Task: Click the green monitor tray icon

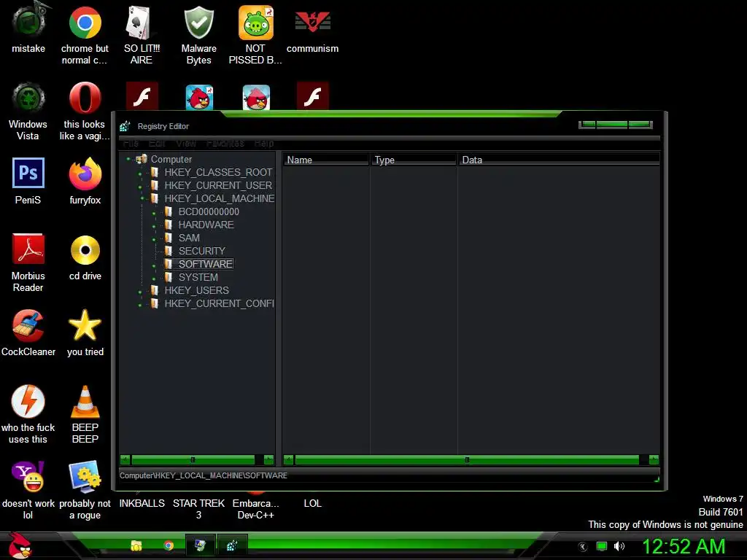Action: (x=602, y=546)
